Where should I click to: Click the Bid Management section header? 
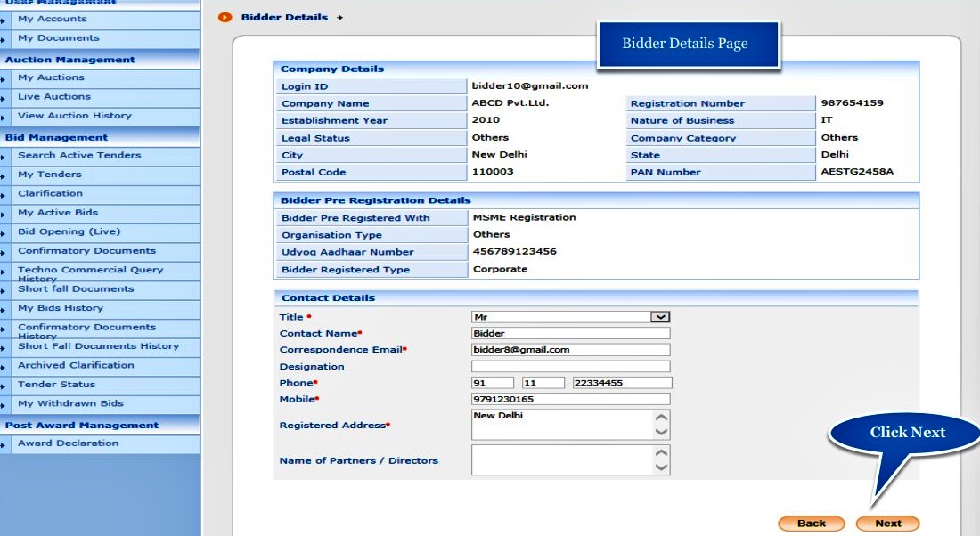point(56,137)
